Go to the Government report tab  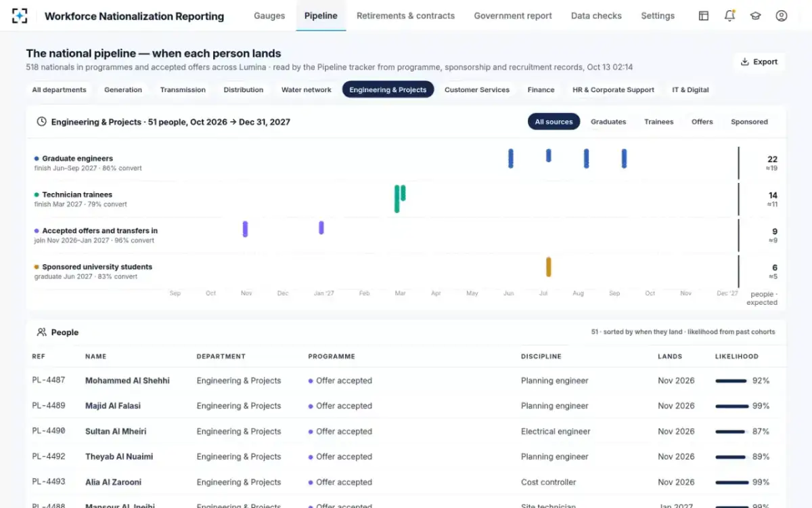point(513,16)
